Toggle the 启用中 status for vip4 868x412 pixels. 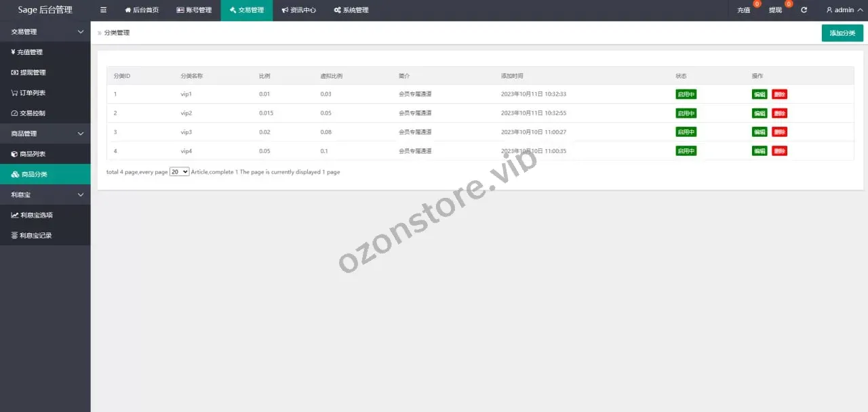(686, 151)
